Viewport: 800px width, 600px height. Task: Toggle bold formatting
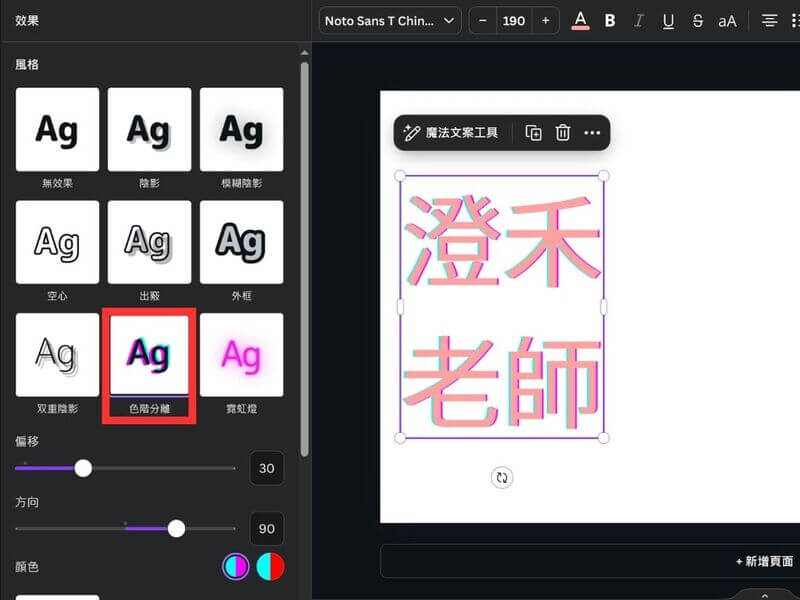[x=610, y=21]
